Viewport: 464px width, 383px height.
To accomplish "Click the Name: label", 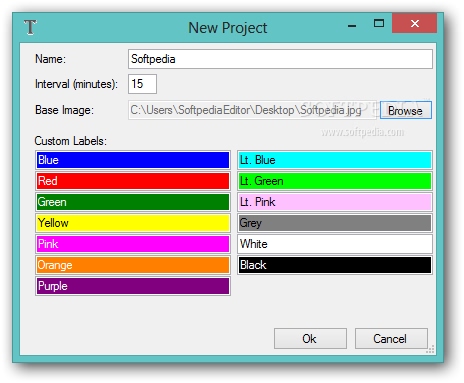I will [50, 59].
